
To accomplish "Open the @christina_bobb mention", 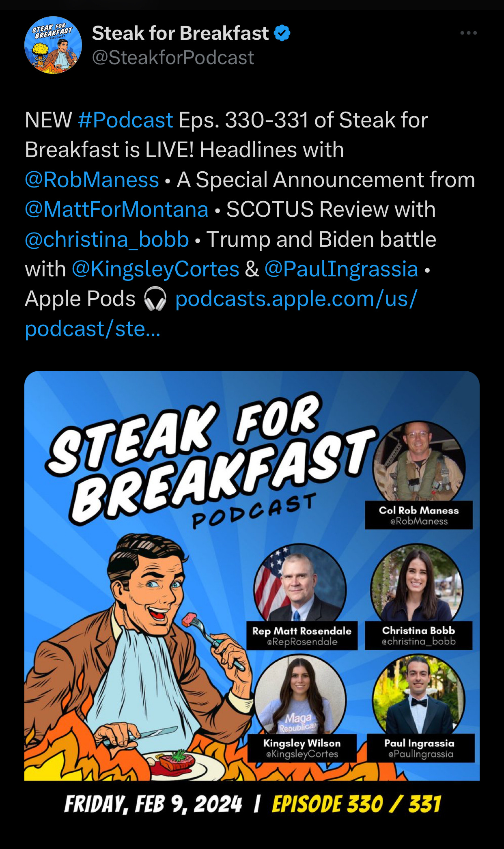I will point(107,239).
